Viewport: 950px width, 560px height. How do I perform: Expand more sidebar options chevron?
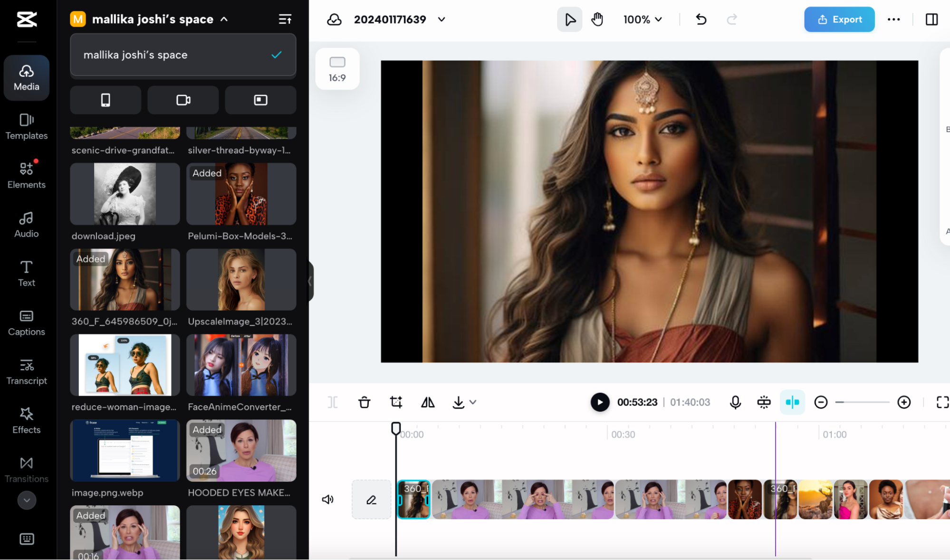pyautogui.click(x=27, y=500)
